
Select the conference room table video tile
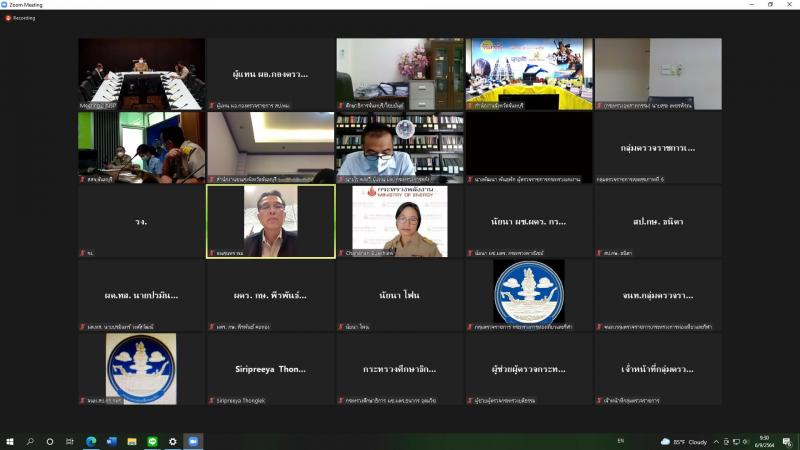click(142, 74)
